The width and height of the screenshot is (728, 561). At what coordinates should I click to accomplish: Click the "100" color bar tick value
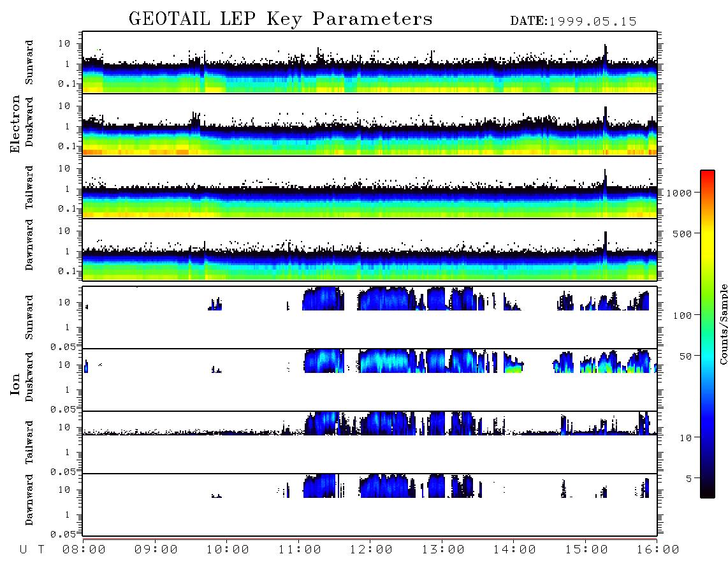pos(682,316)
